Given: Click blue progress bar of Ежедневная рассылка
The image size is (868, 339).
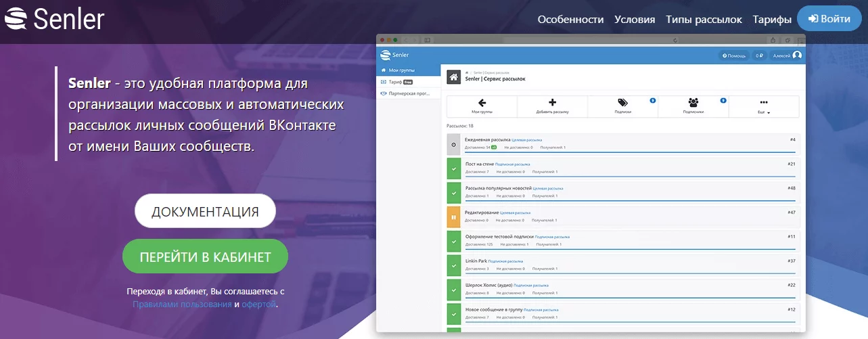Looking at the screenshot, I should (x=631, y=152).
